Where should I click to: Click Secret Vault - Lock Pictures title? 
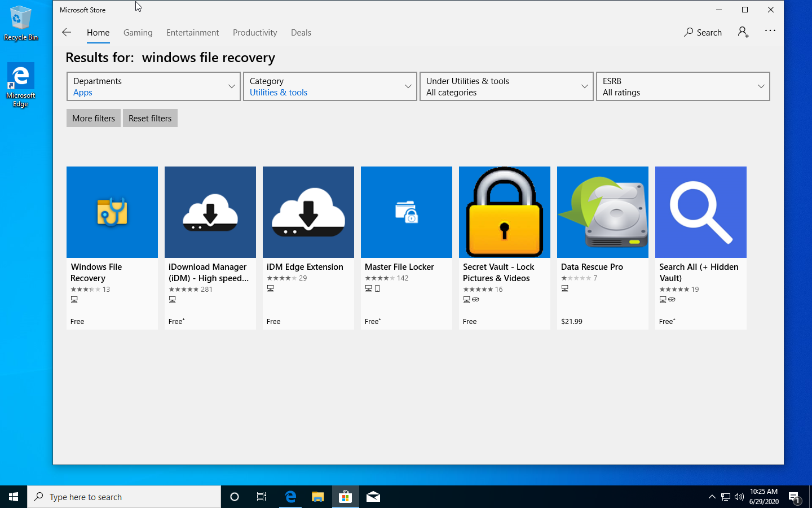498,273
